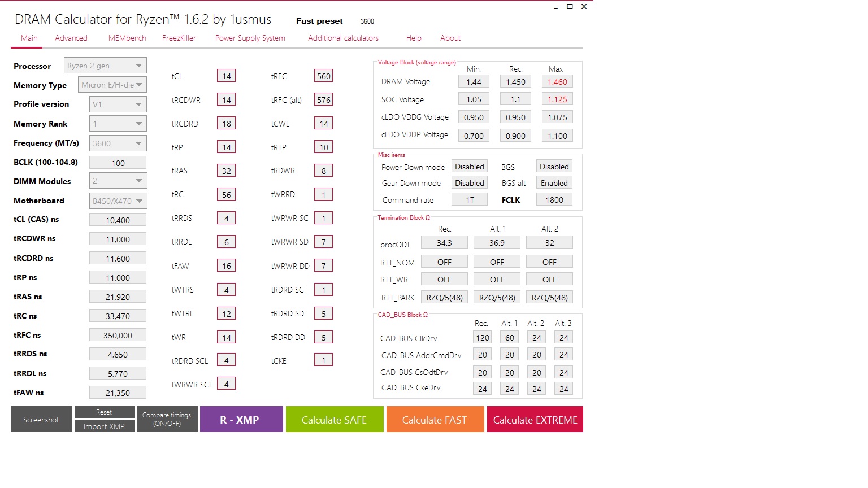Click the BCLK (100-104.8) input field

pos(118,163)
